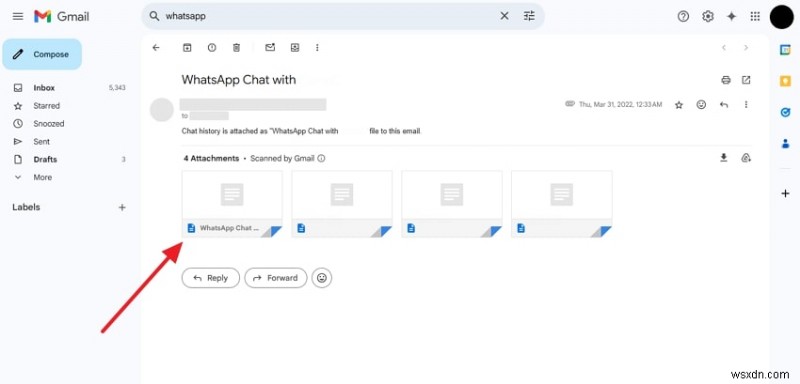The width and height of the screenshot is (800, 384).
Task: Click the Forward button
Action: coord(276,278)
